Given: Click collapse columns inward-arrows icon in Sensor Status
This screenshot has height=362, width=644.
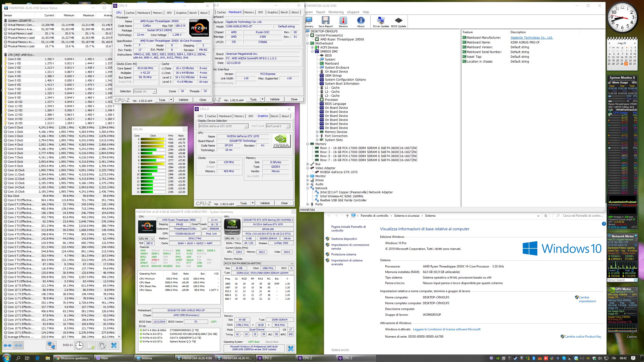Looking at the screenshot, I should coord(19,345).
